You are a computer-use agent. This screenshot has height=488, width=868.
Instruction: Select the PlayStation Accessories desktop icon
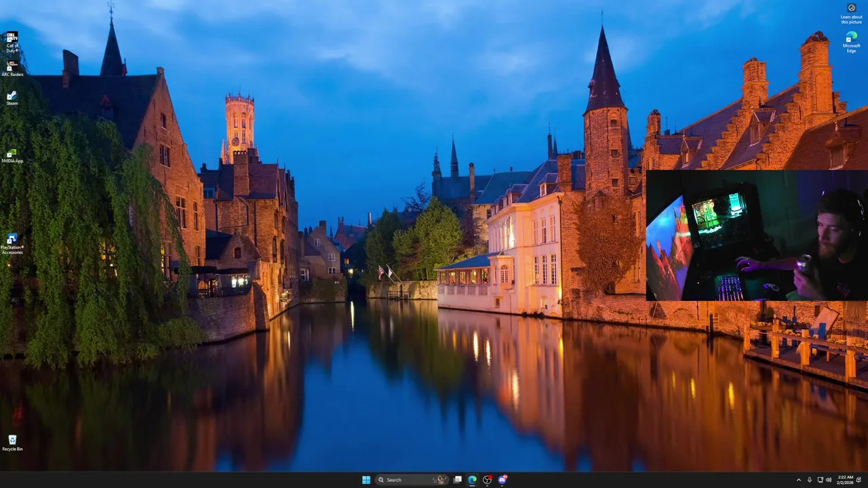point(12,244)
